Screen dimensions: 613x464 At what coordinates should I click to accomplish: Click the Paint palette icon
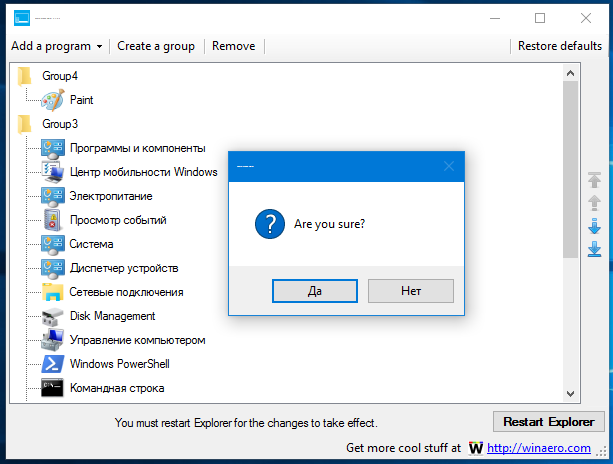point(52,100)
